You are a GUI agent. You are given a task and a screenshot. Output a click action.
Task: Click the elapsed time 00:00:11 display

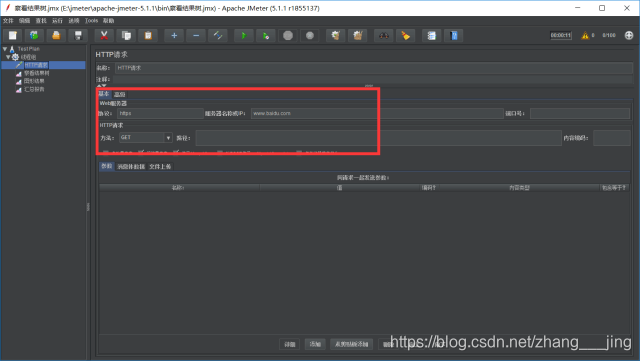click(x=560, y=36)
